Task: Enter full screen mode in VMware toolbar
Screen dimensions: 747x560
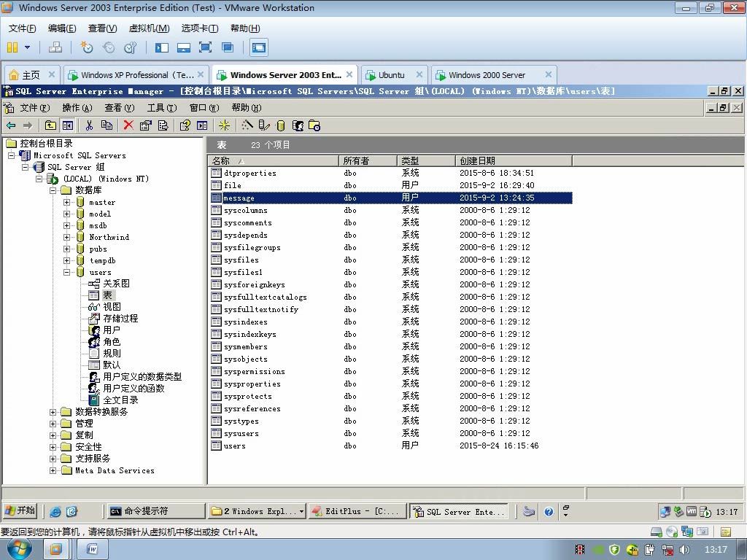Action: tap(205, 47)
